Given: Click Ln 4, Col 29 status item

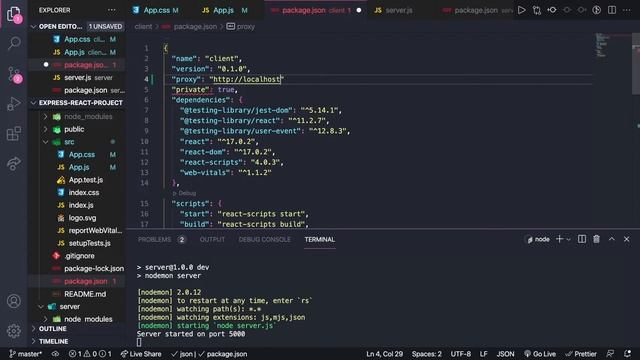Looking at the screenshot, I should coord(384,354).
